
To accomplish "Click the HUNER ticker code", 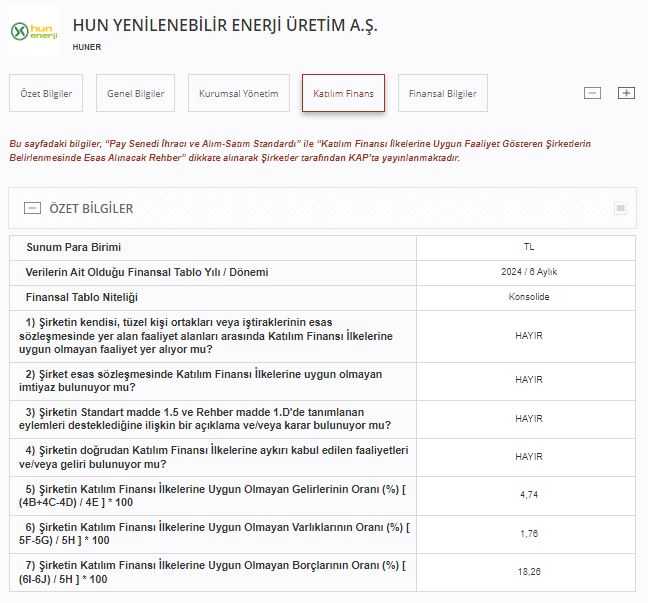I will click(87, 47).
